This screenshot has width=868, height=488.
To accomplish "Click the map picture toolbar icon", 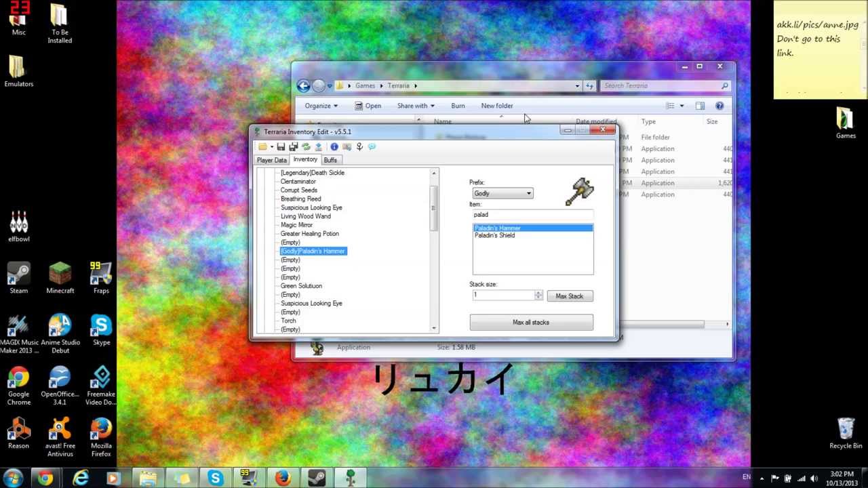I will 347,146.
